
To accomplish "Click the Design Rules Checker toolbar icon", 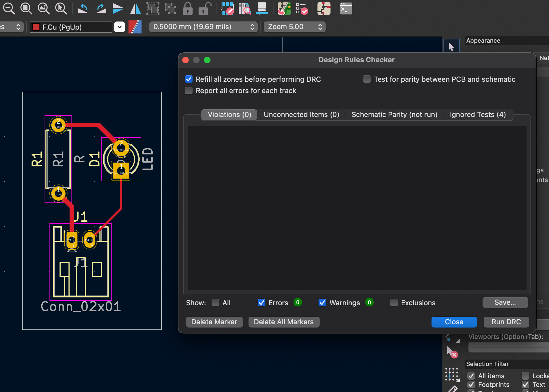I will 302,9.
